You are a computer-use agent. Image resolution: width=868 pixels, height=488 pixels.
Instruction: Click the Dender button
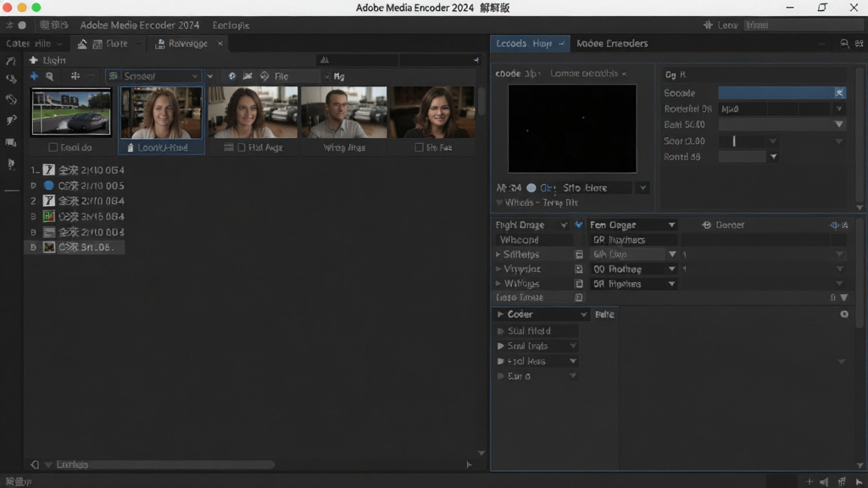point(724,225)
